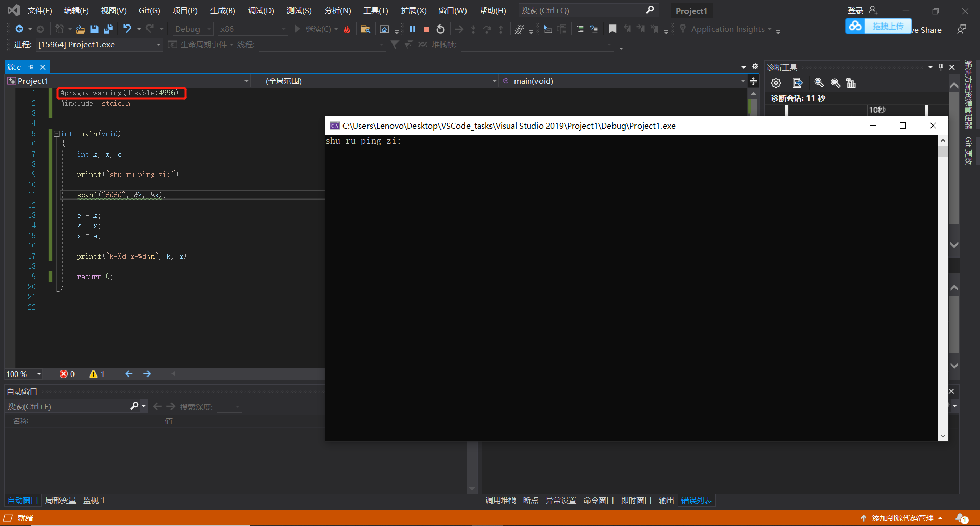This screenshot has height=526, width=980.
Task: Pause debugging with the Pause icon
Action: pyautogui.click(x=412, y=29)
